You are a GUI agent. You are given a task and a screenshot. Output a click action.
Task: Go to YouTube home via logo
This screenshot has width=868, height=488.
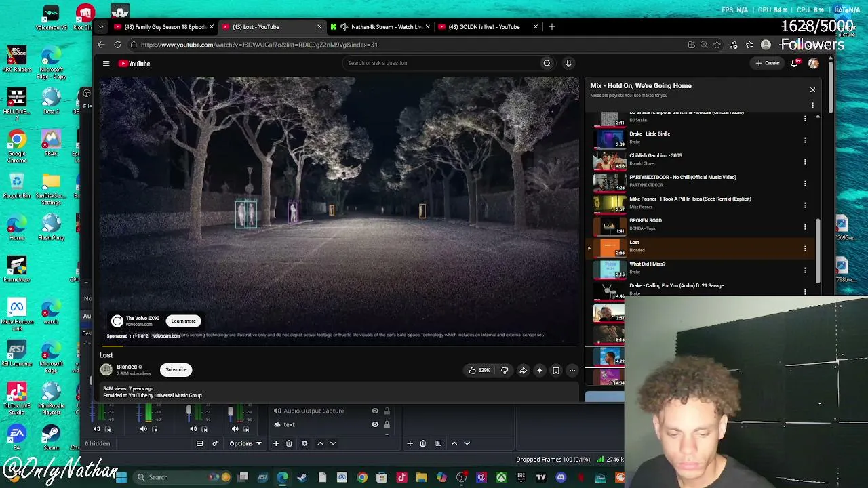134,63
